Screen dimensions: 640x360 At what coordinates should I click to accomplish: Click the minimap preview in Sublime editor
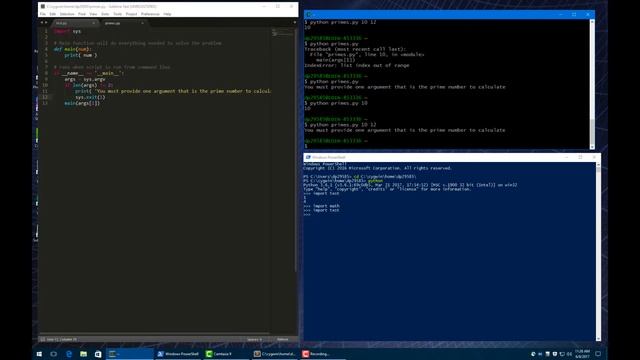point(282,33)
